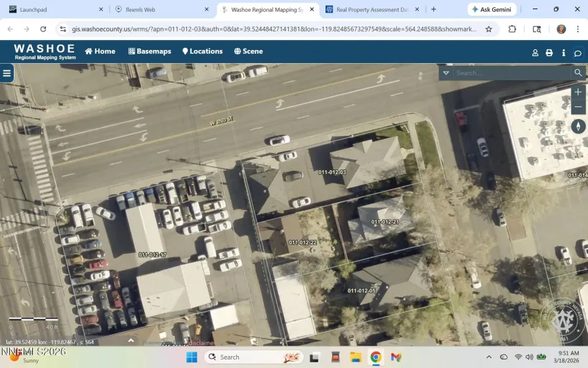
Task: Click the W 2ND ST street label
Action: tap(221, 121)
